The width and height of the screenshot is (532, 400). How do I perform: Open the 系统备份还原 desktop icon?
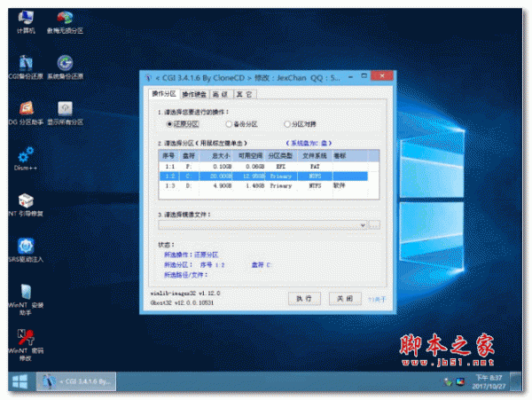tap(65, 67)
